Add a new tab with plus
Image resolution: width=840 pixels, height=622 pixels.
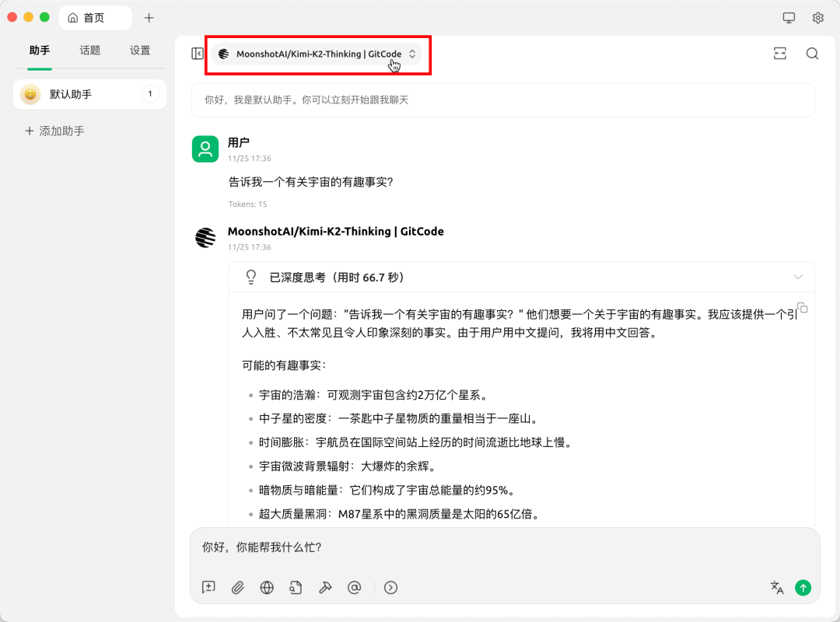point(149,18)
